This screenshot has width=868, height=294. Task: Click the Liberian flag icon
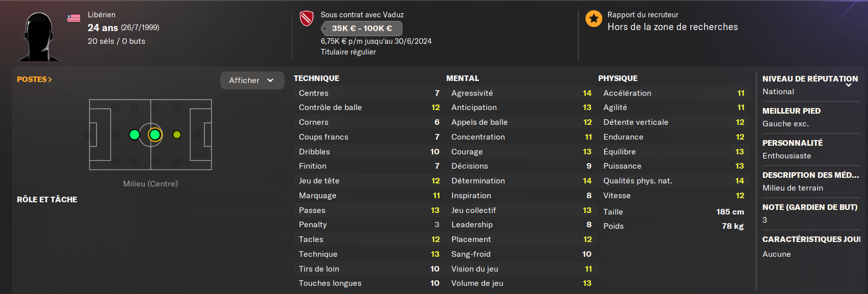[73, 18]
